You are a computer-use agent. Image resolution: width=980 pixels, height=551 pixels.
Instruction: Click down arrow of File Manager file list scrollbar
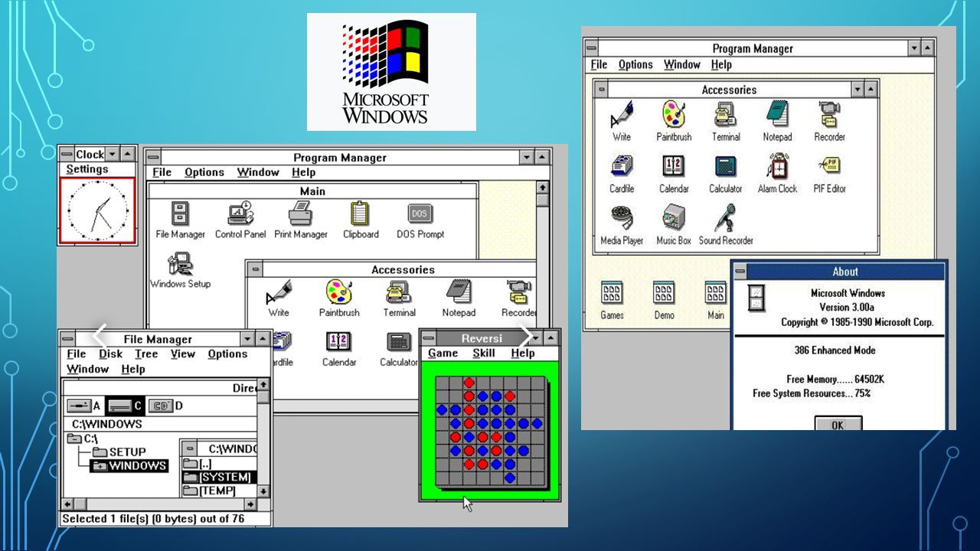pyautogui.click(x=263, y=491)
